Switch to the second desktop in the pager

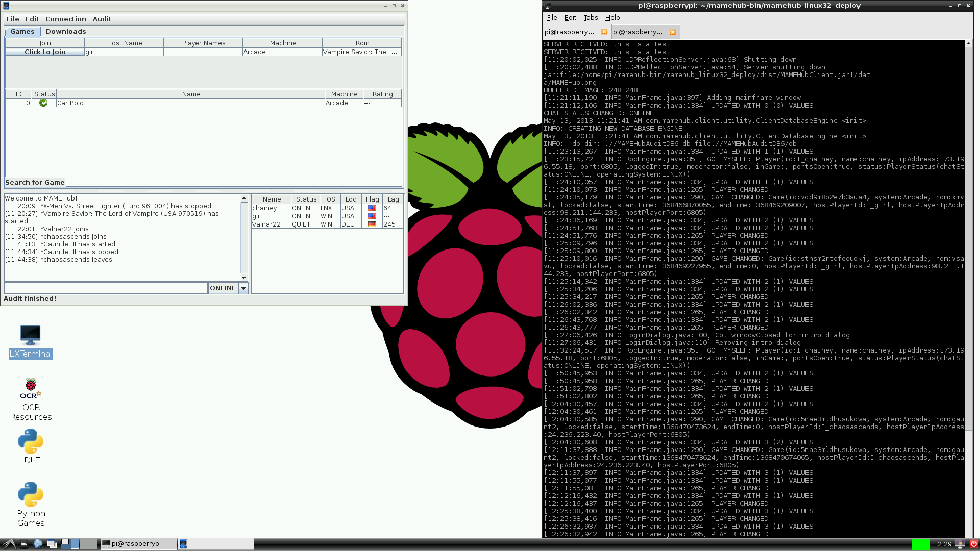pyautogui.click(x=75, y=544)
